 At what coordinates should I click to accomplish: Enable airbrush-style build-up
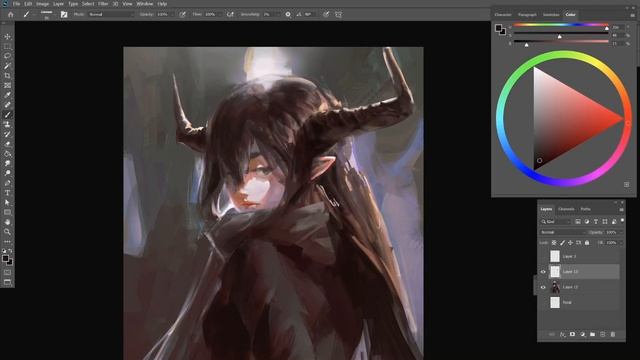[x=230, y=14]
